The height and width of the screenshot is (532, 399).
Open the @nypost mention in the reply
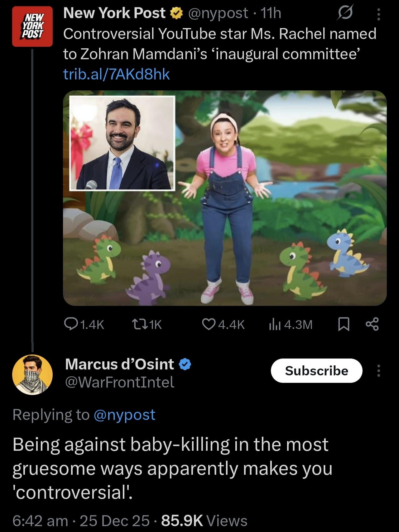coord(124,415)
